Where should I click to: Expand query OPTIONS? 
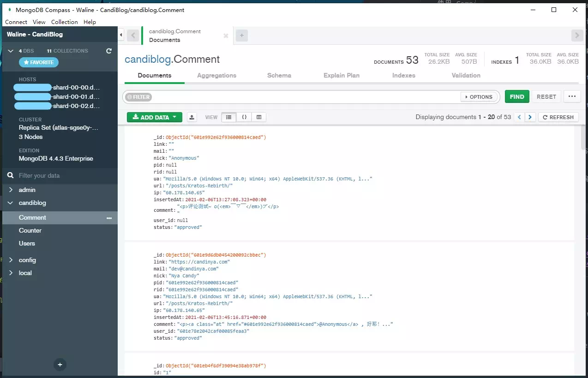click(480, 97)
